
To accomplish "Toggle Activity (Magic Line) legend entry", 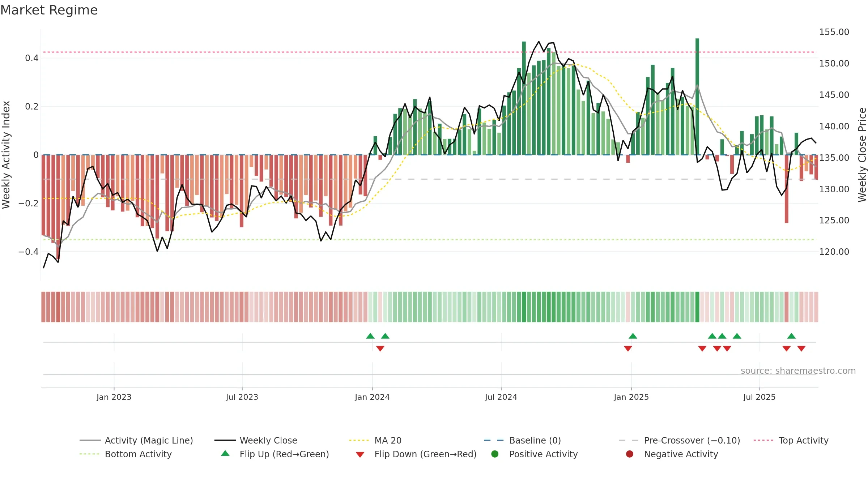I will [136, 440].
